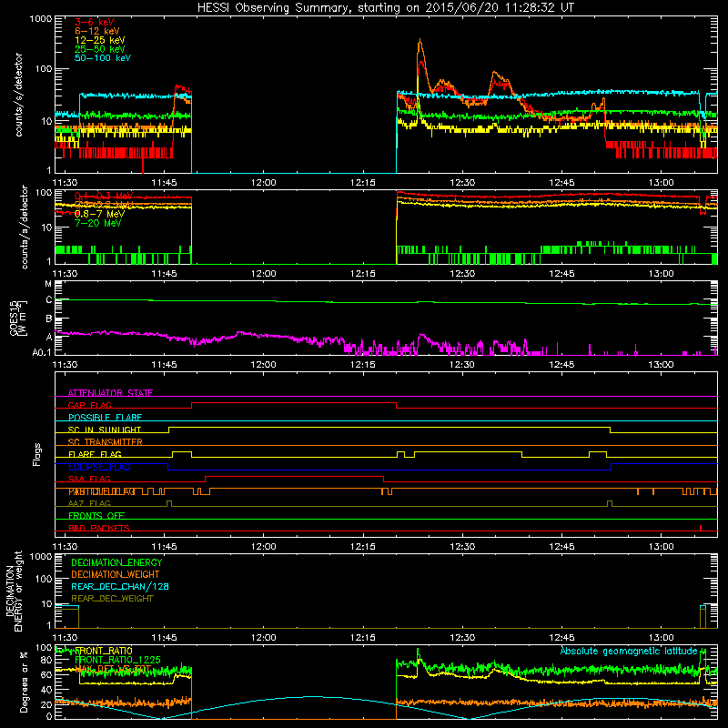Click the 1000 tick on the keV panel
The height and width of the screenshot is (728, 728).
tap(41, 19)
